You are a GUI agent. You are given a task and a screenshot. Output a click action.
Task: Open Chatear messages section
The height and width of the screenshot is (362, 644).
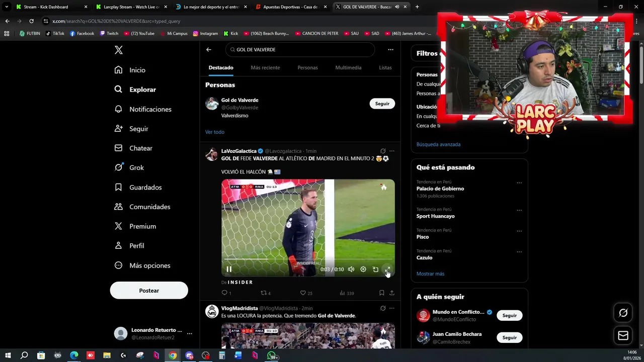point(133,148)
